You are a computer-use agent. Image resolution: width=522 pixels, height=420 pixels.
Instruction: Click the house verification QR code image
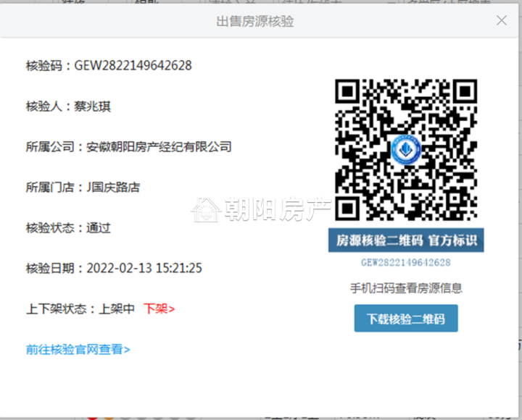(x=406, y=150)
